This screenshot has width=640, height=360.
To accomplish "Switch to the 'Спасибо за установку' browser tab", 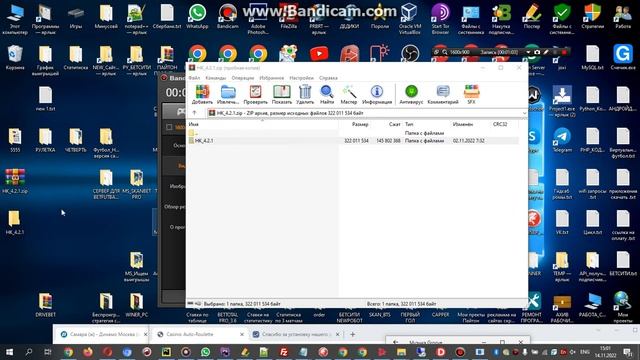I will pos(296,334).
